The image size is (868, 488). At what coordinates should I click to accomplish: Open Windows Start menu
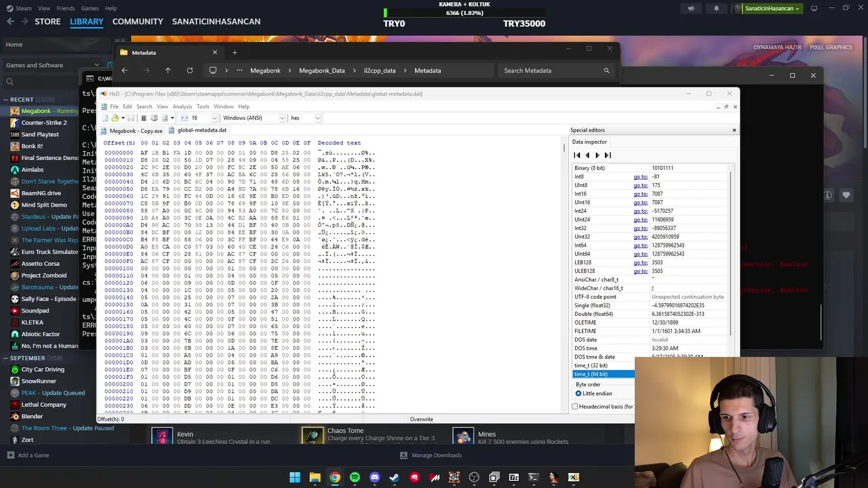(295, 477)
